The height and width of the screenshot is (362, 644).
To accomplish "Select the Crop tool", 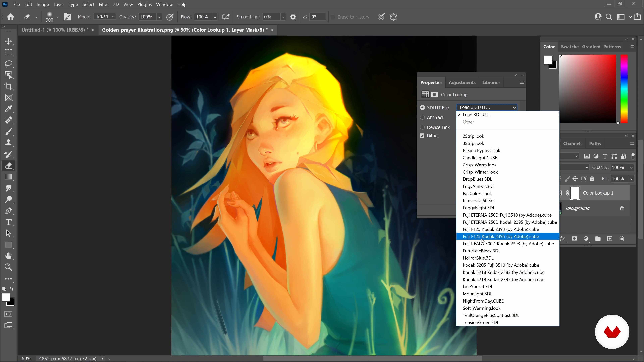I will 9,86.
